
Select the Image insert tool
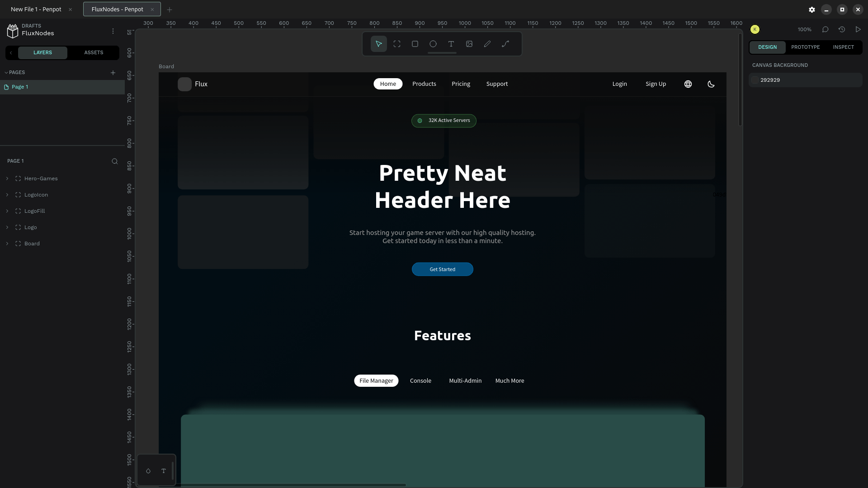[469, 44]
